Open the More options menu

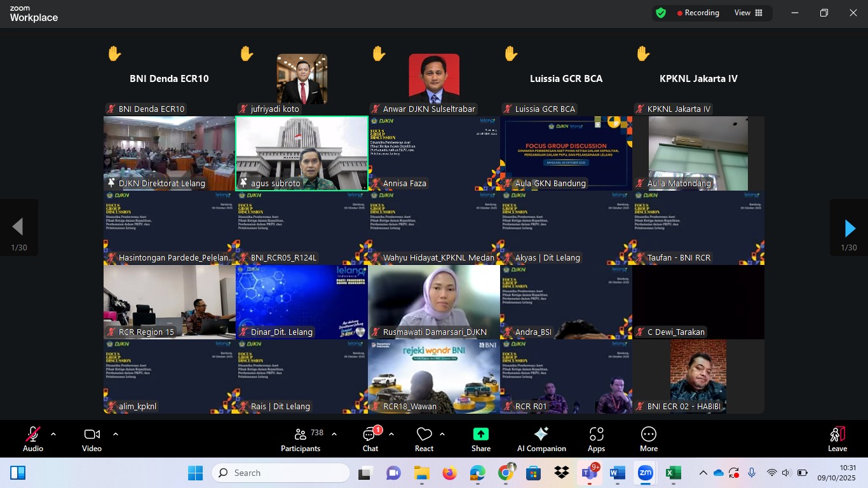tap(648, 439)
